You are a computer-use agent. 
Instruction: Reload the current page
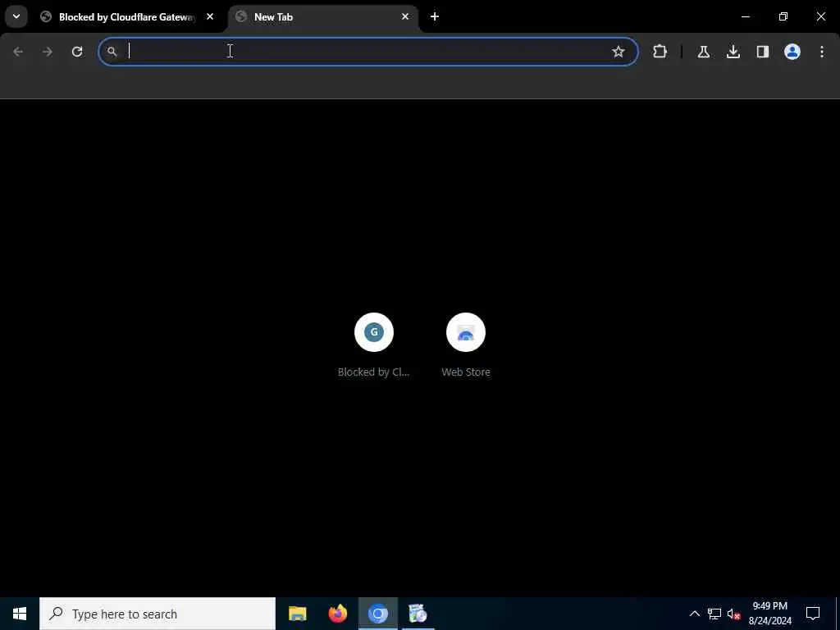77,52
